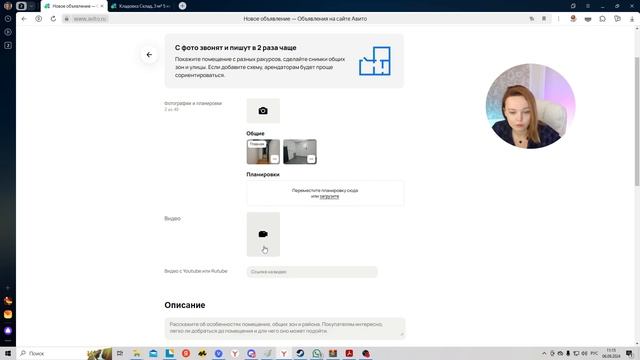Open the tab counter button in title bar
The image size is (640, 360).
pos(21,6)
